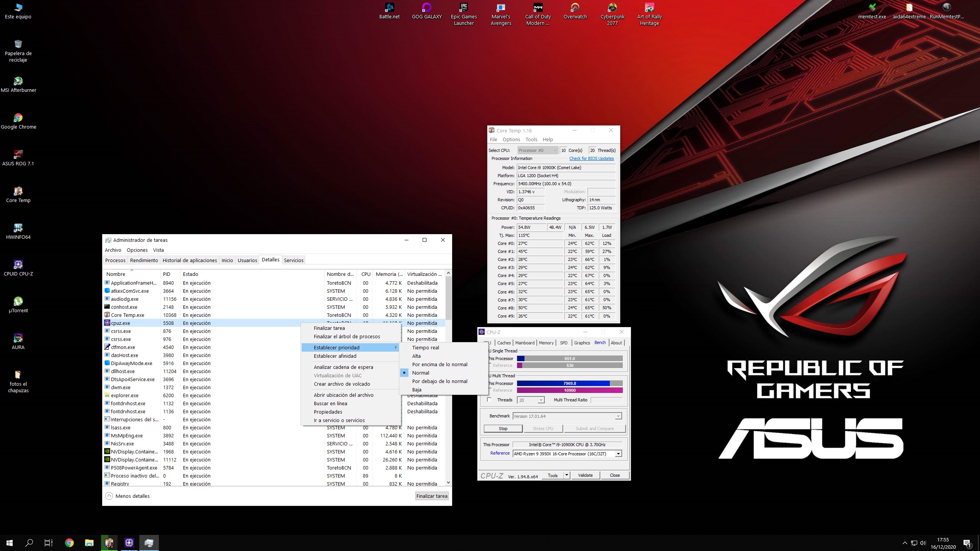
Task: Switch to Rendimiento tab
Action: tap(144, 260)
